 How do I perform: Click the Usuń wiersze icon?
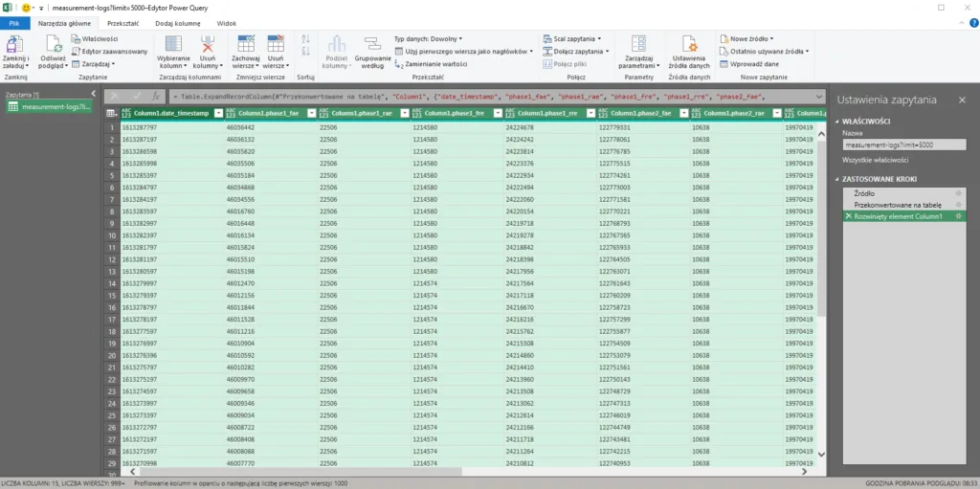coord(275,44)
